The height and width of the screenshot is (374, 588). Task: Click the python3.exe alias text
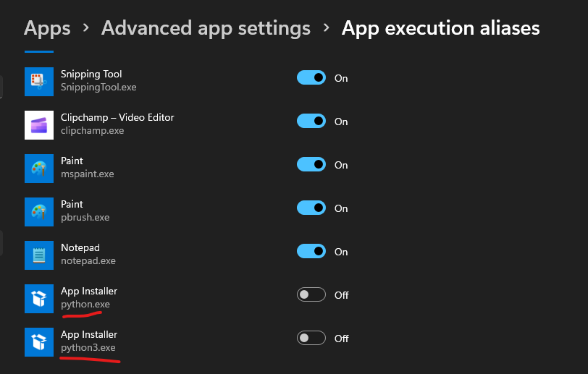88,348
